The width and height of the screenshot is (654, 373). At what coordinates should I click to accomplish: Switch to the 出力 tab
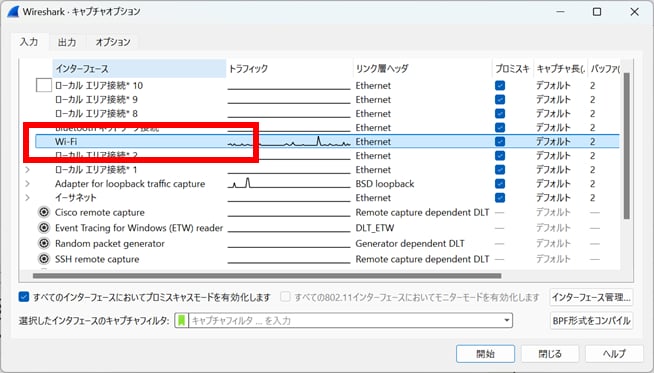tap(67, 42)
